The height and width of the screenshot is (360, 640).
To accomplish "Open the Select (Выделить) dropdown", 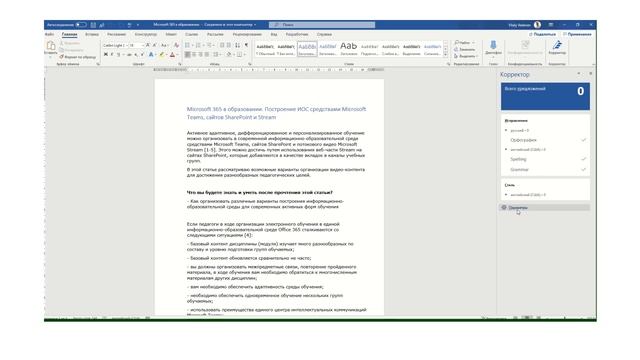I will click(465, 56).
